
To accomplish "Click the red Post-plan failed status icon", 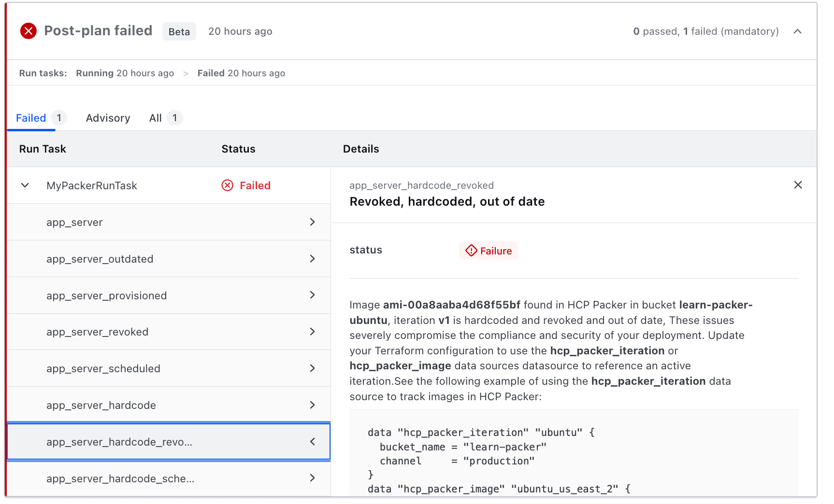I will 28,30.
